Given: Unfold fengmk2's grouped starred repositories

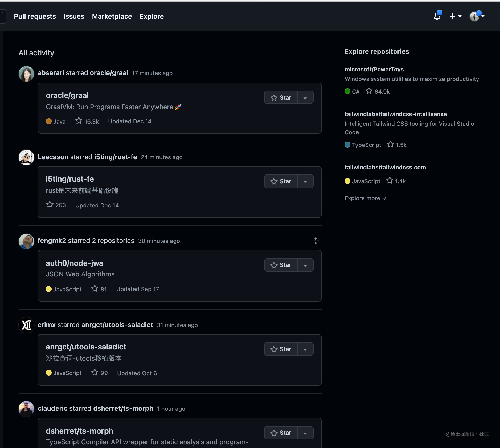Looking at the screenshot, I should click(x=316, y=241).
